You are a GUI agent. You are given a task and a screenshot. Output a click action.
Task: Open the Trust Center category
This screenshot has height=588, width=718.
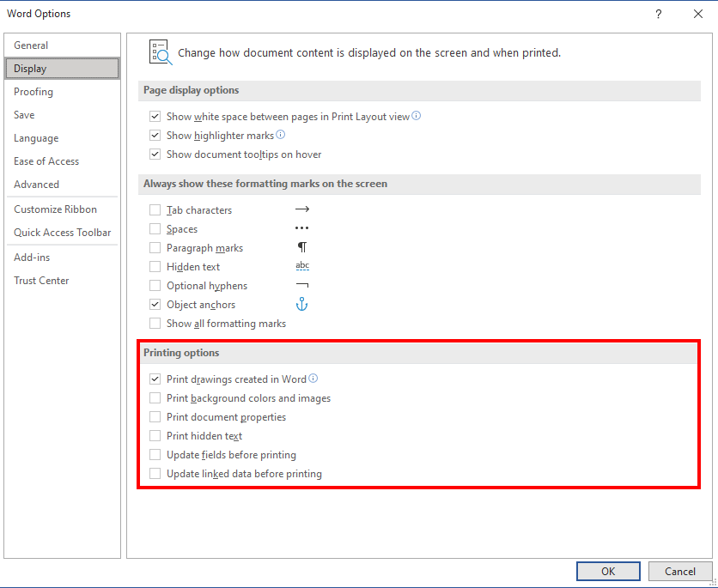63,281
